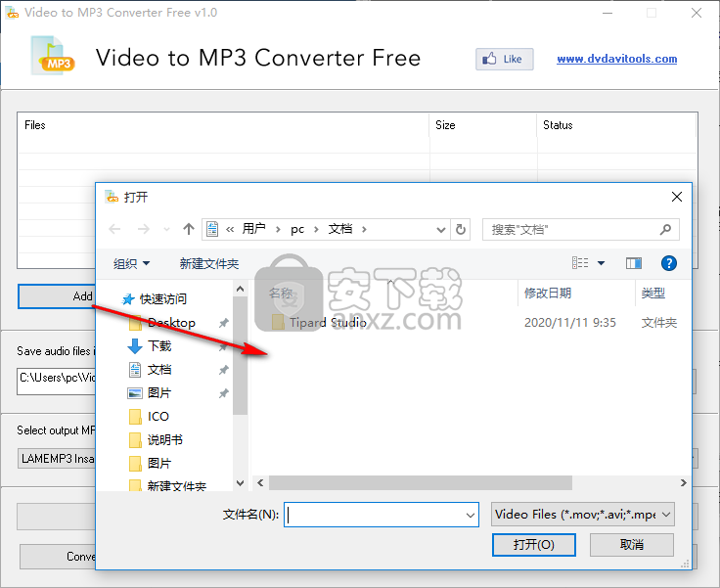Click the document icon in address bar
Screen dimensions: 720x588
(x=212, y=229)
